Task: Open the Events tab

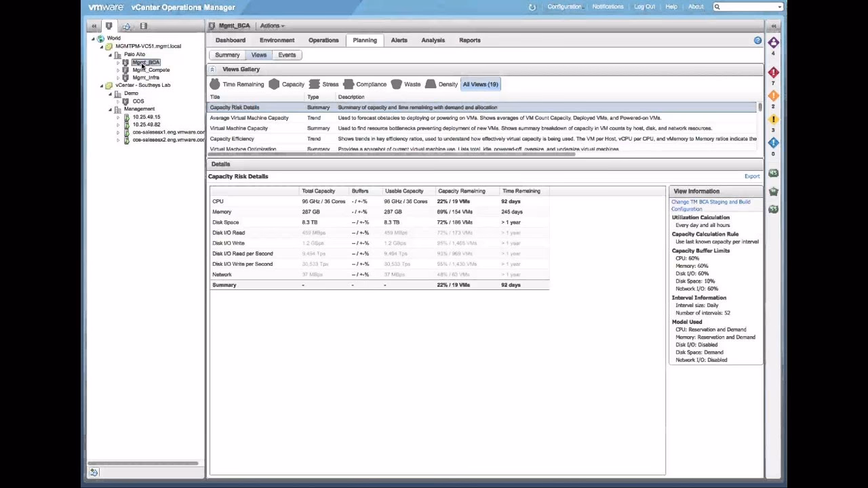Action: (x=286, y=55)
